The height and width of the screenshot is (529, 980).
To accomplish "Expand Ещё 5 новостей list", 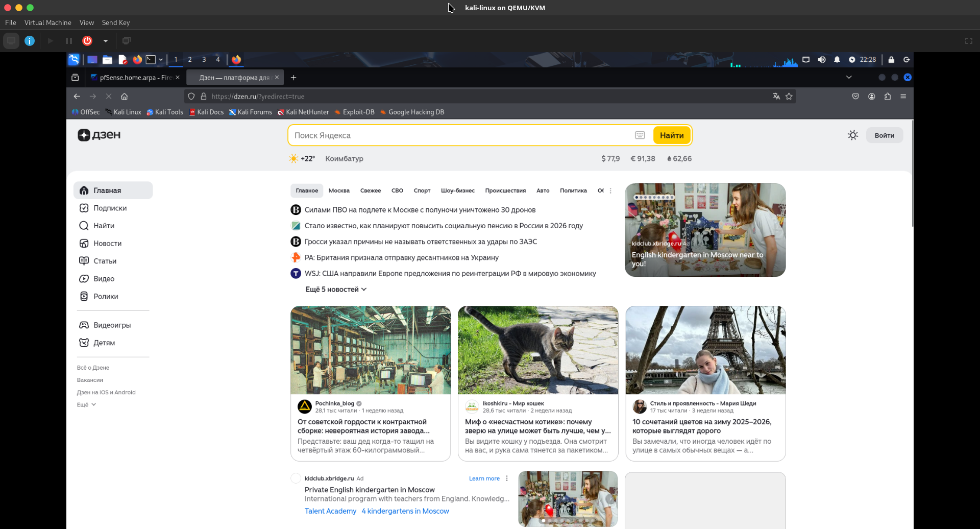I will pyautogui.click(x=335, y=290).
